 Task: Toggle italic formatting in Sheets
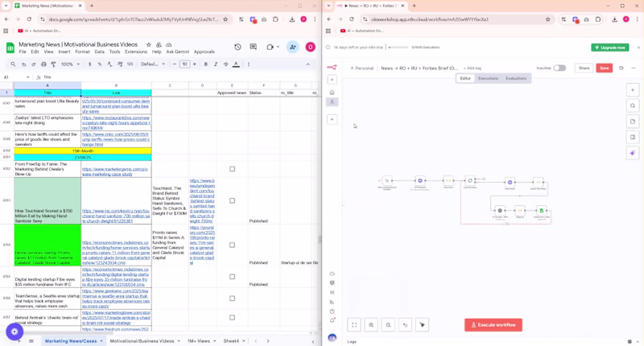pos(216,64)
